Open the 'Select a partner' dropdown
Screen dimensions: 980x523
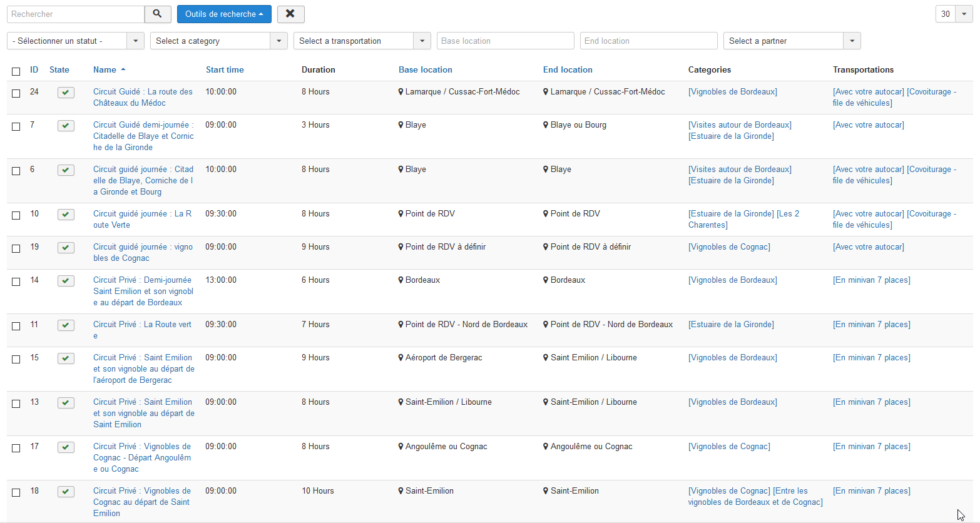pyautogui.click(x=792, y=41)
